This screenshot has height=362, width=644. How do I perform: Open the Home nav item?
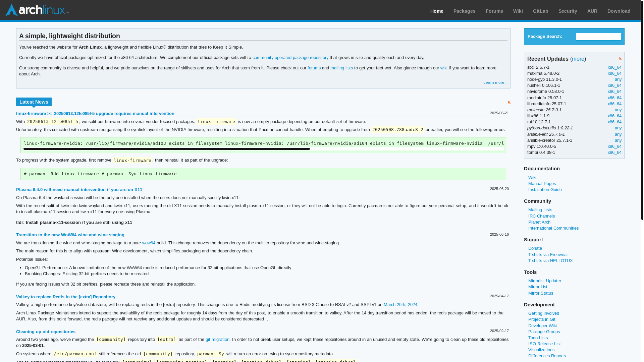[x=437, y=11]
